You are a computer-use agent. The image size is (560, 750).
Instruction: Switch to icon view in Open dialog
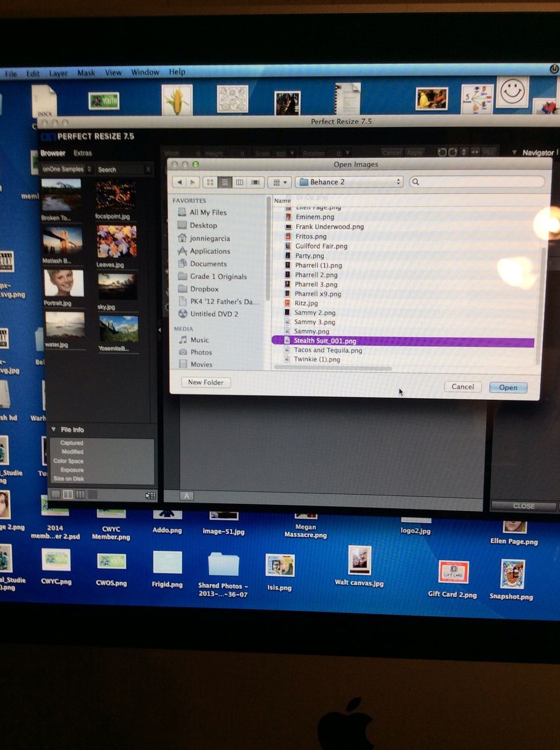(x=210, y=182)
